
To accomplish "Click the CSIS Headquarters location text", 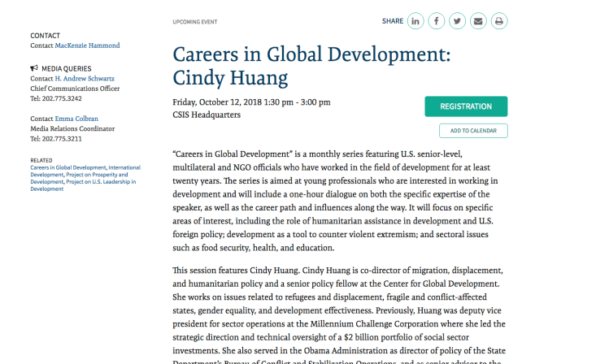I will 207,115.
